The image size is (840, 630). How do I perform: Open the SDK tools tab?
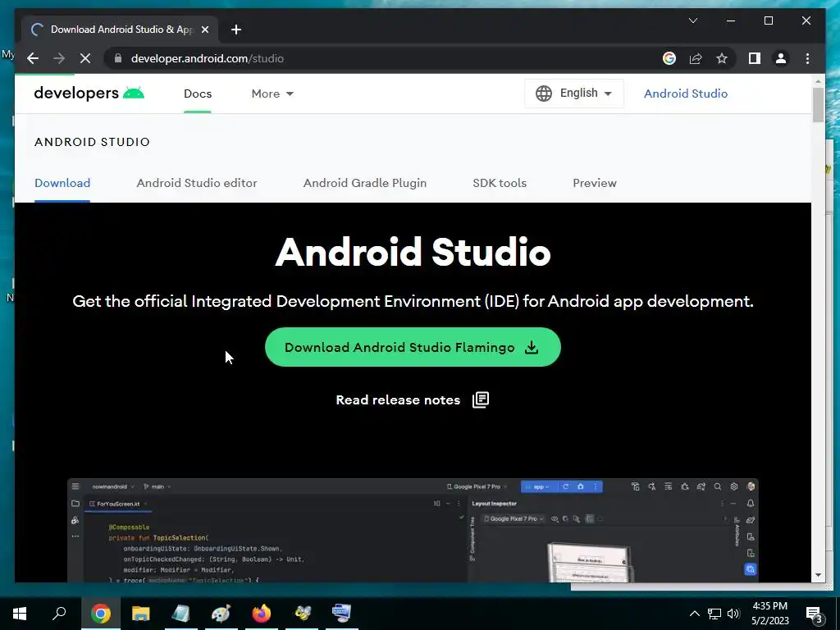(x=500, y=183)
